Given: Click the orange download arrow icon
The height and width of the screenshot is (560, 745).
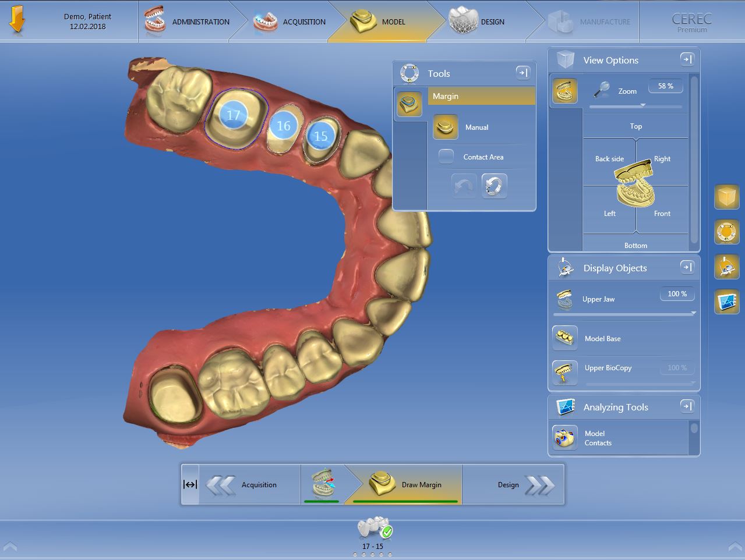Looking at the screenshot, I should 17,20.
